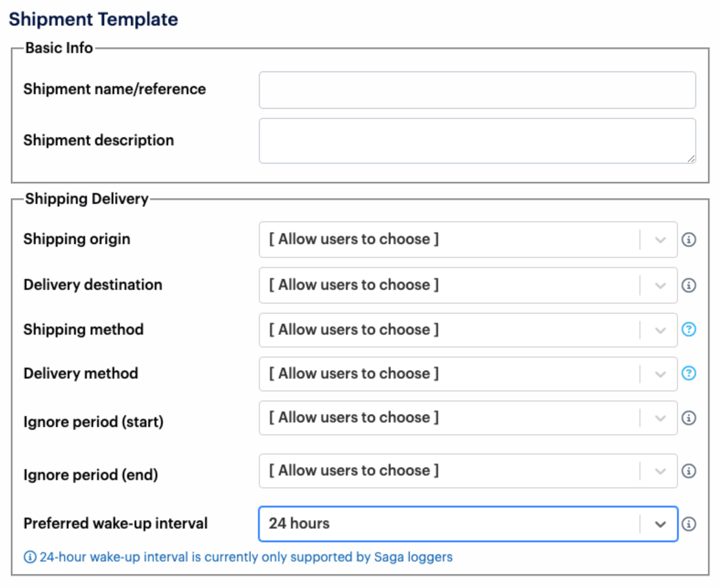Viewport: 720px width, 588px height.
Task: Open the Shipping method help question icon
Action: [688, 329]
